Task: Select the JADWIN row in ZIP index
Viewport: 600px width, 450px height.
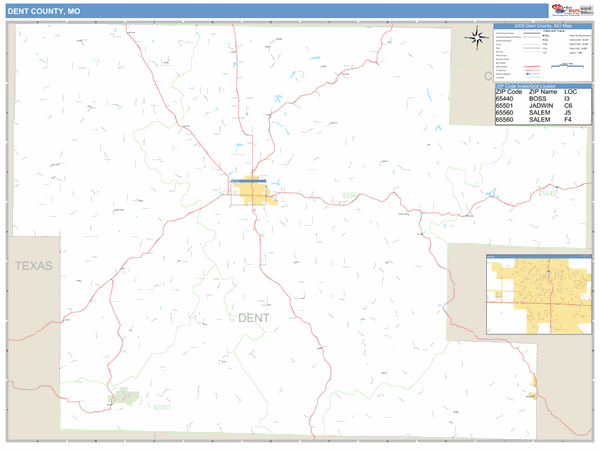Action: click(543, 106)
